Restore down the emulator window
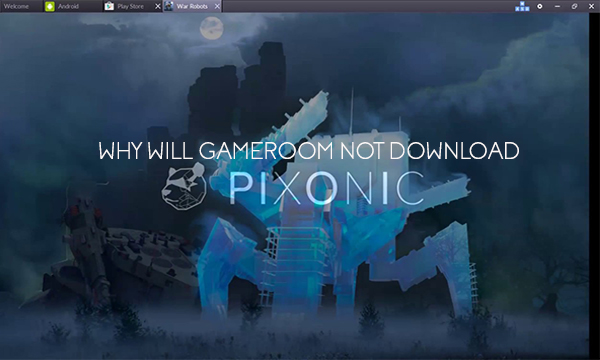Viewport: 600px width, 360px height. click(x=574, y=6)
